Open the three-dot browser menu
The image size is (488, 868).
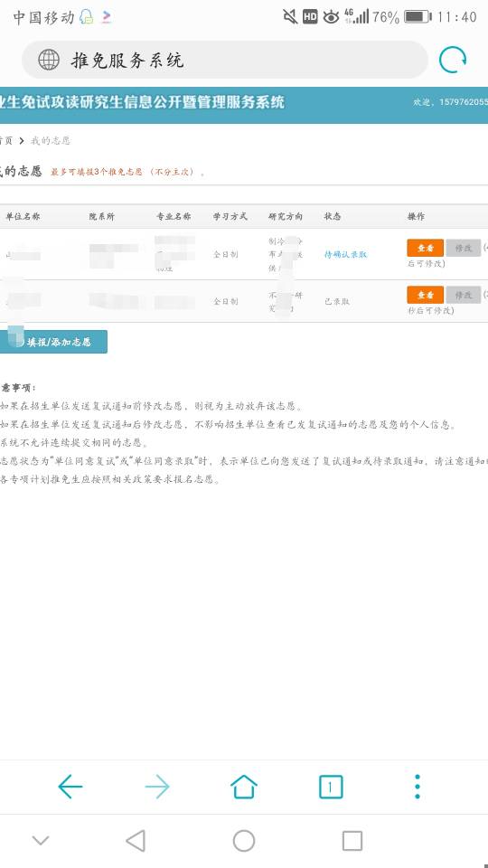pyautogui.click(x=418, y=786)
